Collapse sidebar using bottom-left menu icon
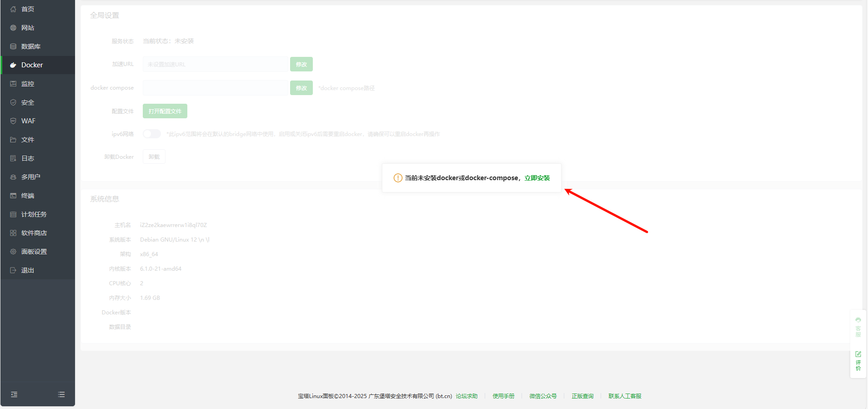The height and width of the screenshot is (409, 868). pyautogui.click(x=14, y=394)
